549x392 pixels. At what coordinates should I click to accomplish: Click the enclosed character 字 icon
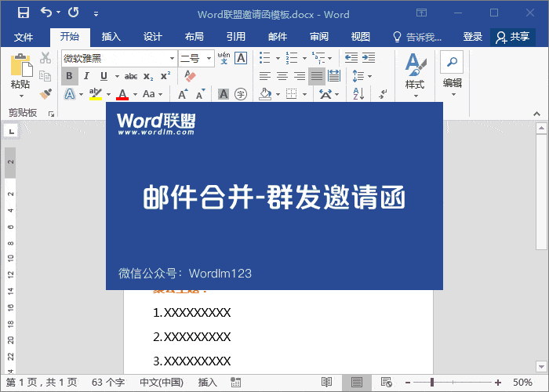pos(241,94)
